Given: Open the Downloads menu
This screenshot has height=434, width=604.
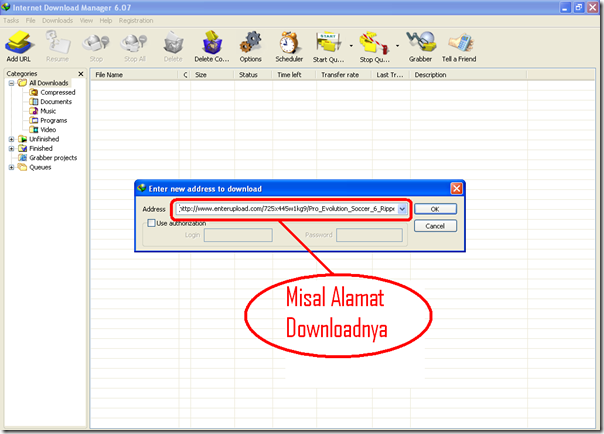Looking at the screenshot, I should 57,20.
